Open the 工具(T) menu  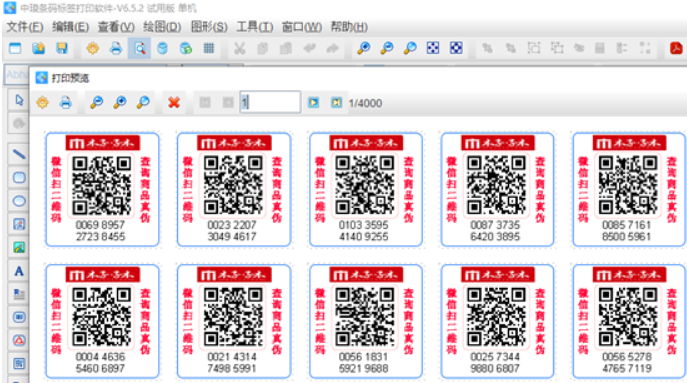pyautogui.click(x=255, y=27)
